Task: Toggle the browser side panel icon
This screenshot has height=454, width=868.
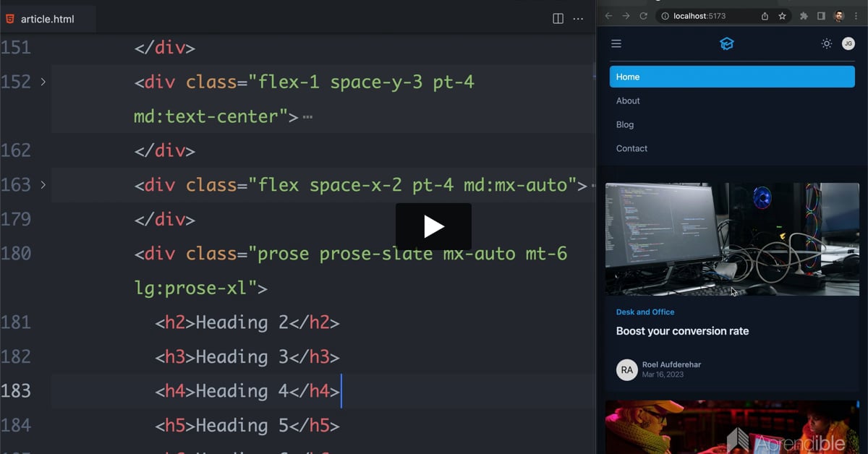Action: pos(821,16)
